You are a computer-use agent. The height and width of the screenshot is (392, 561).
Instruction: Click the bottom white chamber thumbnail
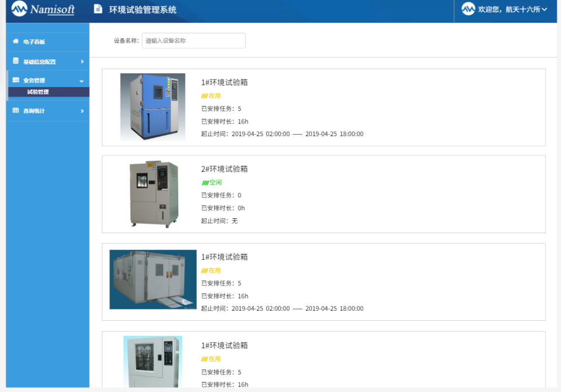[x=153, y=361]
